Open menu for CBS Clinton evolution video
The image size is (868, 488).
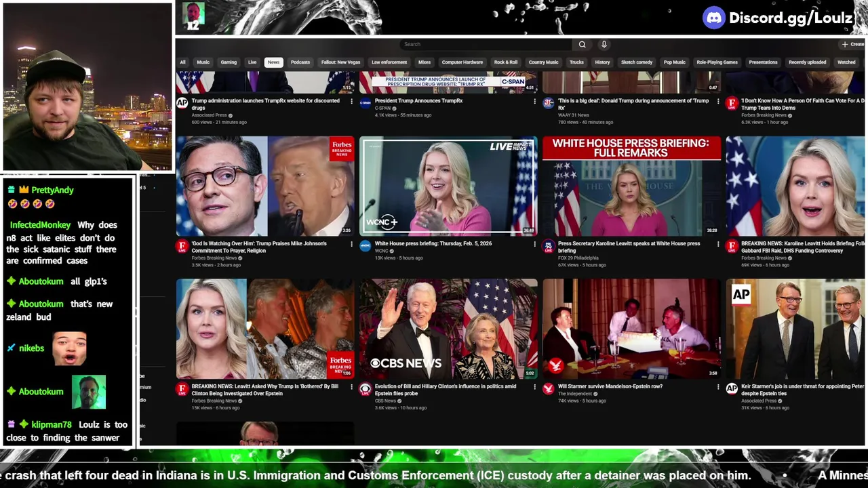(534, 387)
